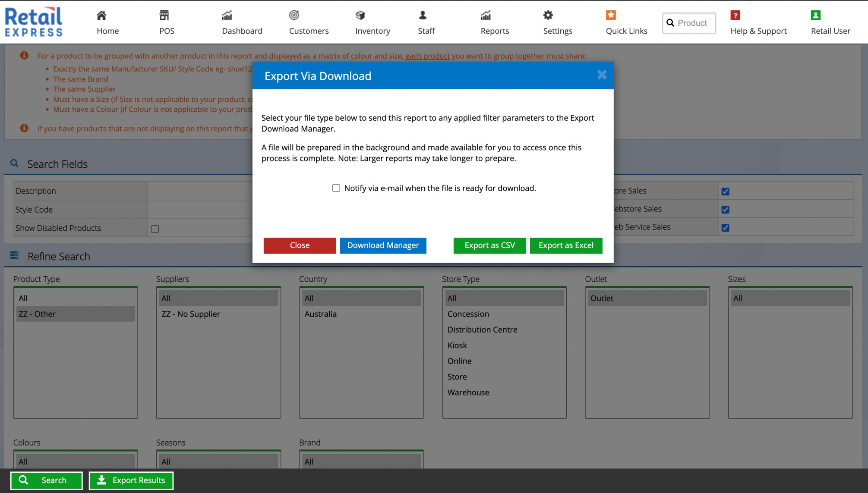Viewport: 868px width, 493px height.
Task: Click the Inventory box icon
Action: click(360, 16)
